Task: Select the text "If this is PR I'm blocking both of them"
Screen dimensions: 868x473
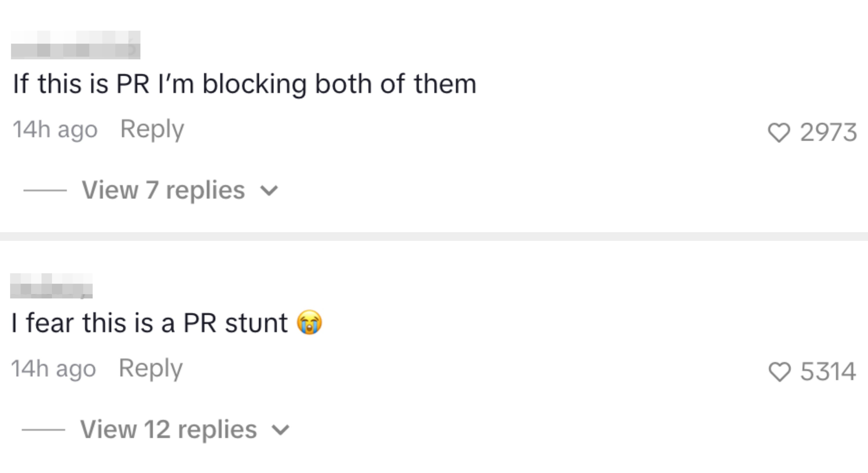Action: [x=244, y=84]
